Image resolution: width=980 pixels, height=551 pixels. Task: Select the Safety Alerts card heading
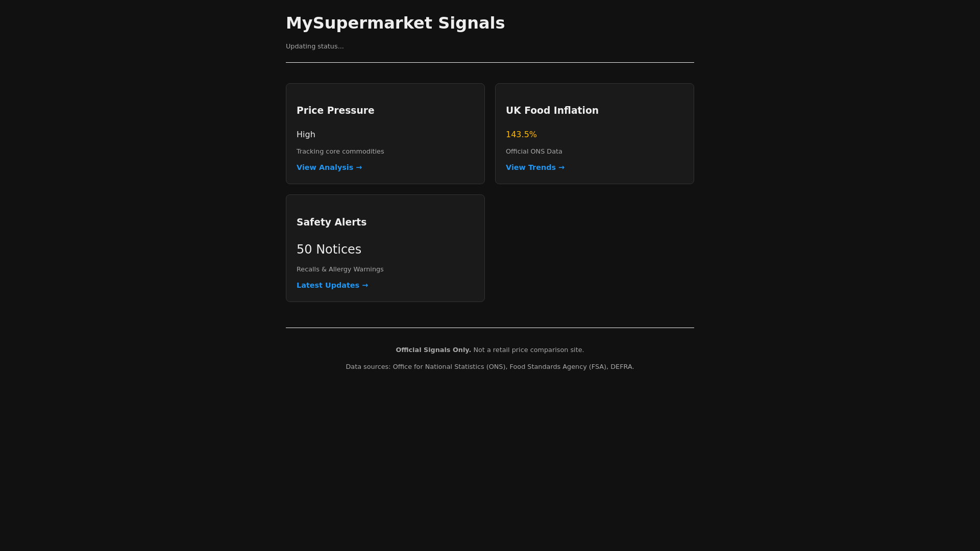[331, 222]
